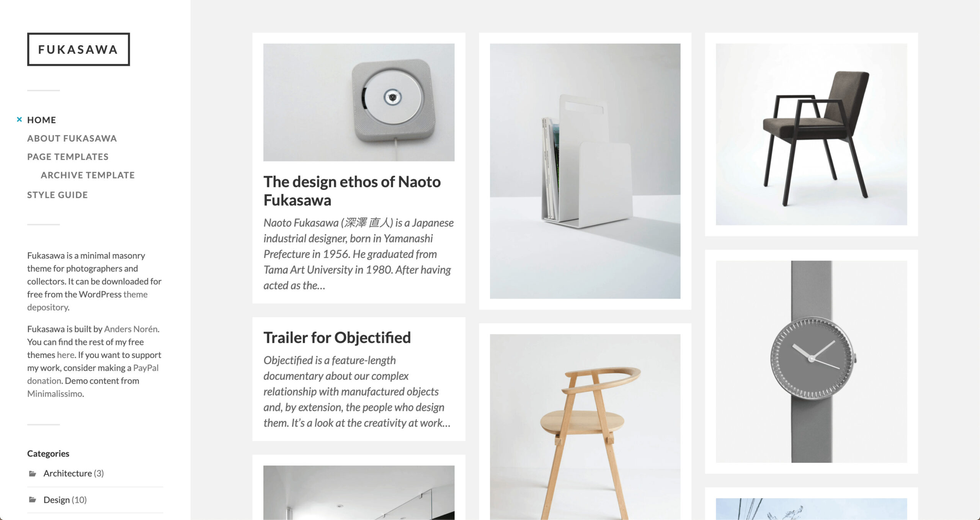Screen dimensions: 980x520
Task: Toggle Architecture category filter
Action: tap(67, 473)
